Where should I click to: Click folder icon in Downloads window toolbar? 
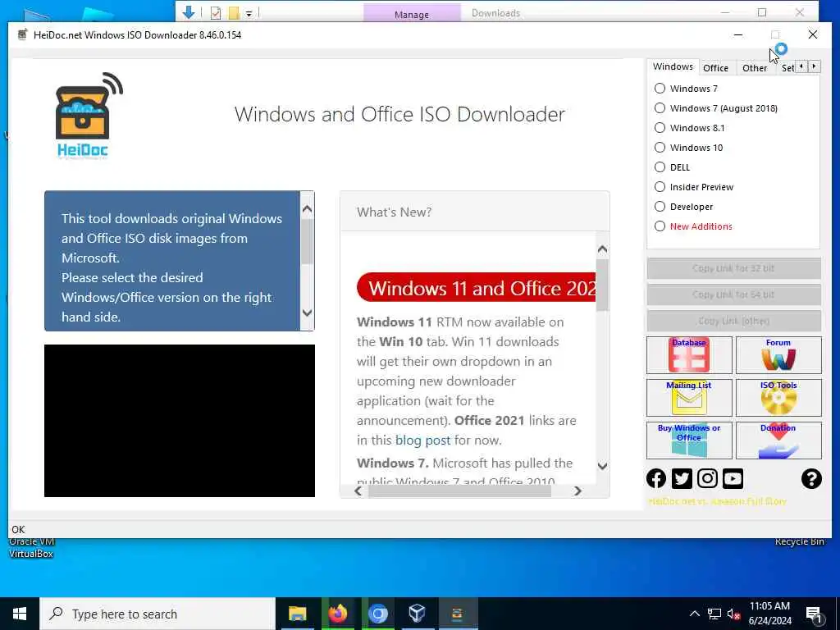click(x=234, y=13)
